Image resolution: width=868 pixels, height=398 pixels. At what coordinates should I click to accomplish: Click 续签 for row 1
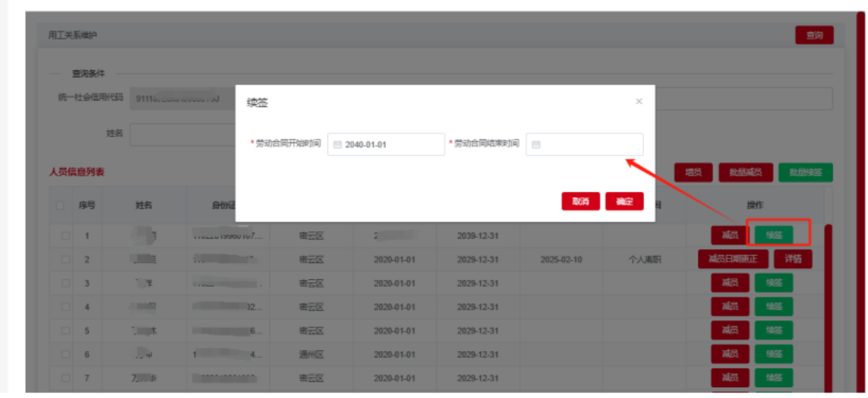(x=774, y=235)
